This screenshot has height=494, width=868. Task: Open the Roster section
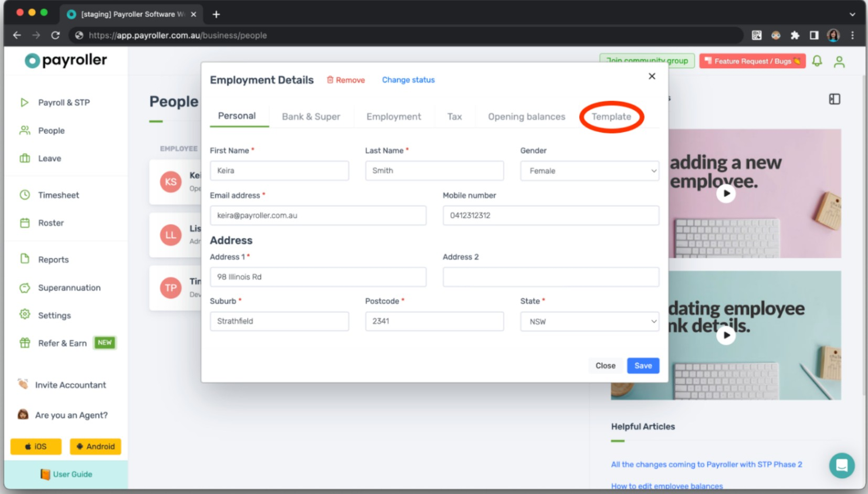tap(51, 223)
